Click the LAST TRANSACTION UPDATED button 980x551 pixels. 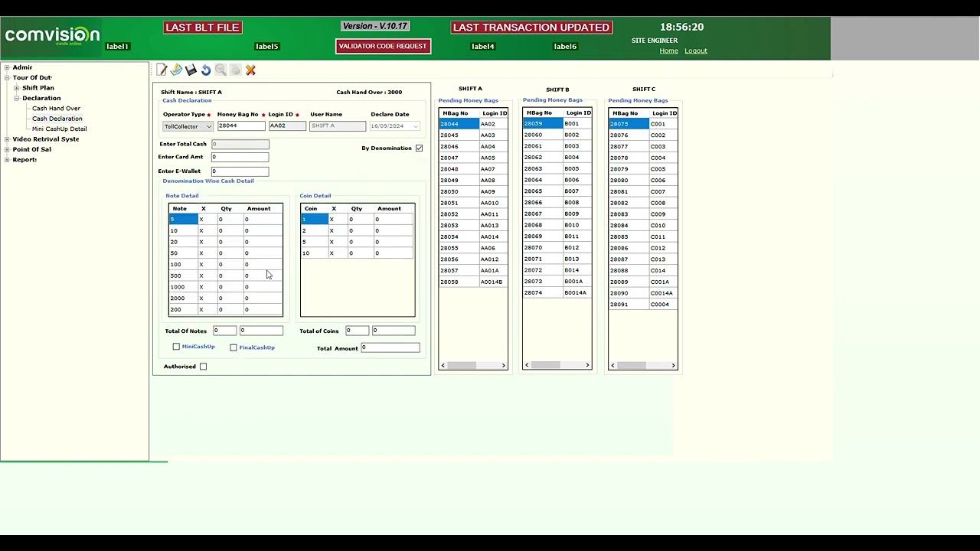click(531, 28)
